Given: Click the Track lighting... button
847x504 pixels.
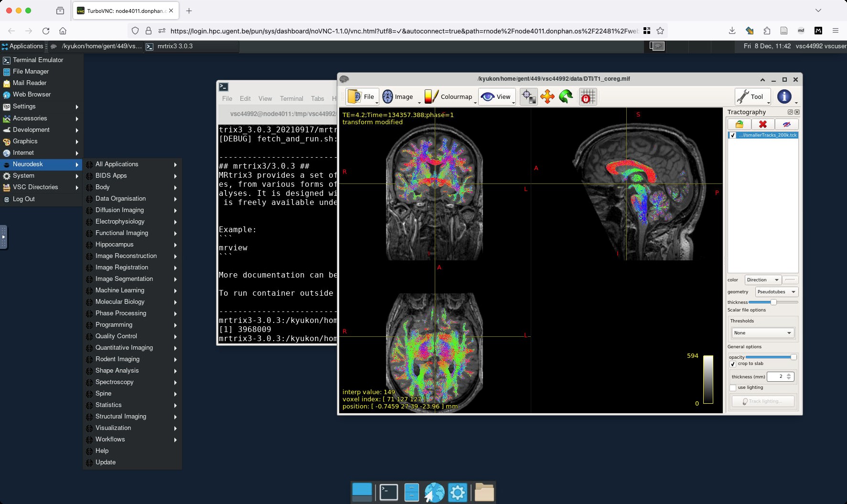Looking at the screenshot, I should click(x=763, y=401).
